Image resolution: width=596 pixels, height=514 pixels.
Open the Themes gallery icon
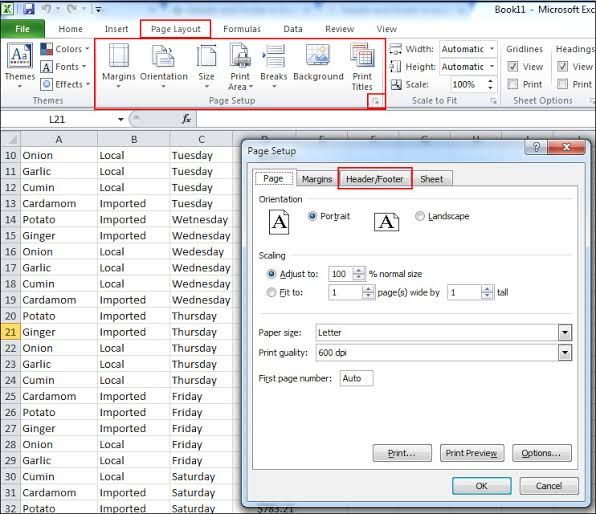pos(20,65)
